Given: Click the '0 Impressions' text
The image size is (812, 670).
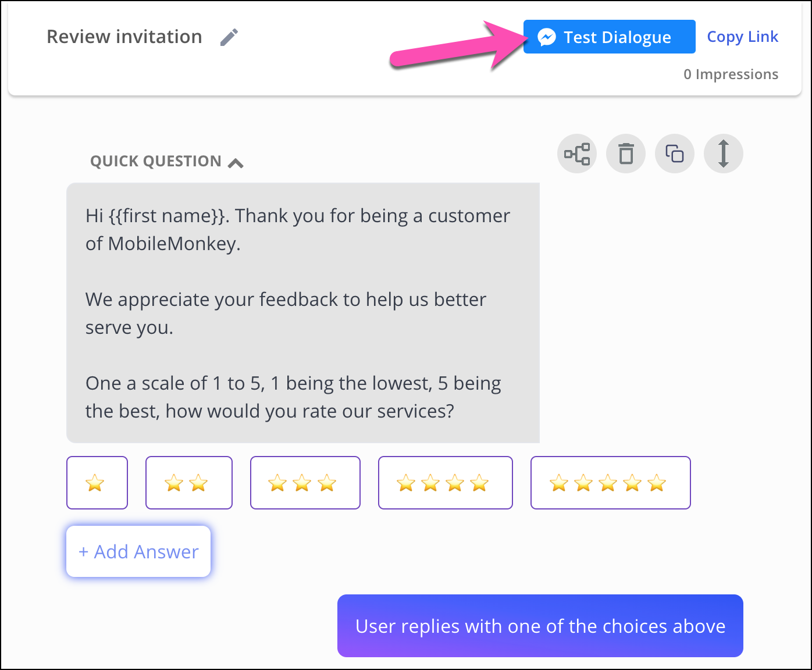Looking at the screenshot, I should click(731, 74).
